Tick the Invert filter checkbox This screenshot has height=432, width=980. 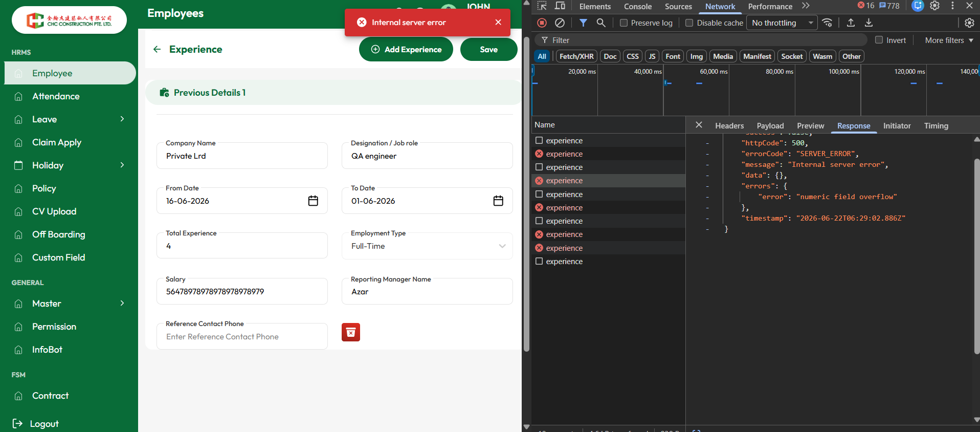[879, 40]
